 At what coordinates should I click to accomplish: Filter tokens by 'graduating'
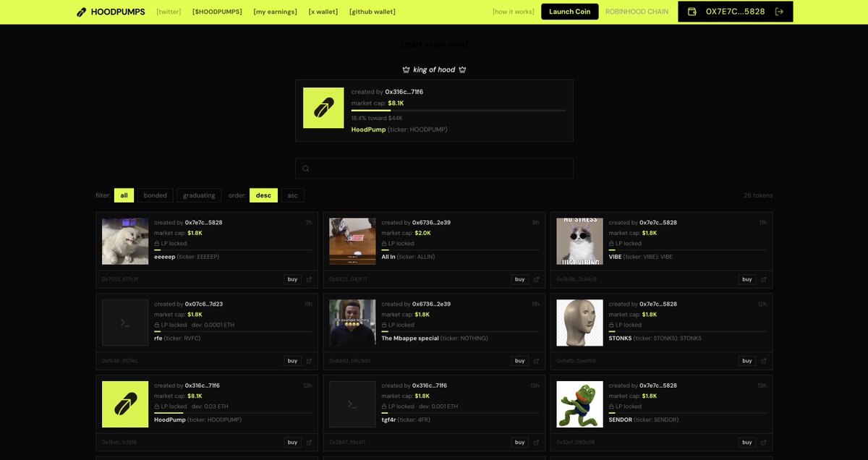199,195
